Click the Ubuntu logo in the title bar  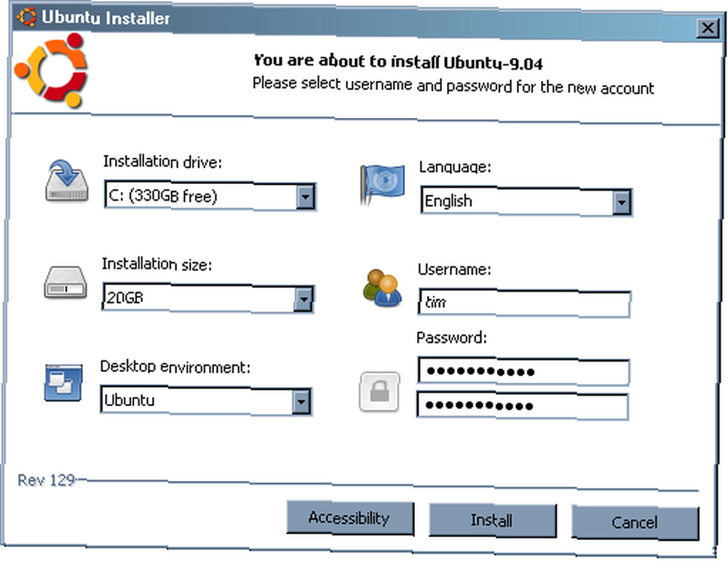click(x=26, y=17)
